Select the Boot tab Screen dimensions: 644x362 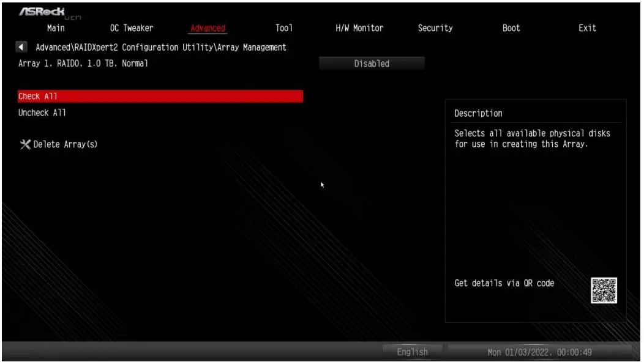tap(510, 28)
